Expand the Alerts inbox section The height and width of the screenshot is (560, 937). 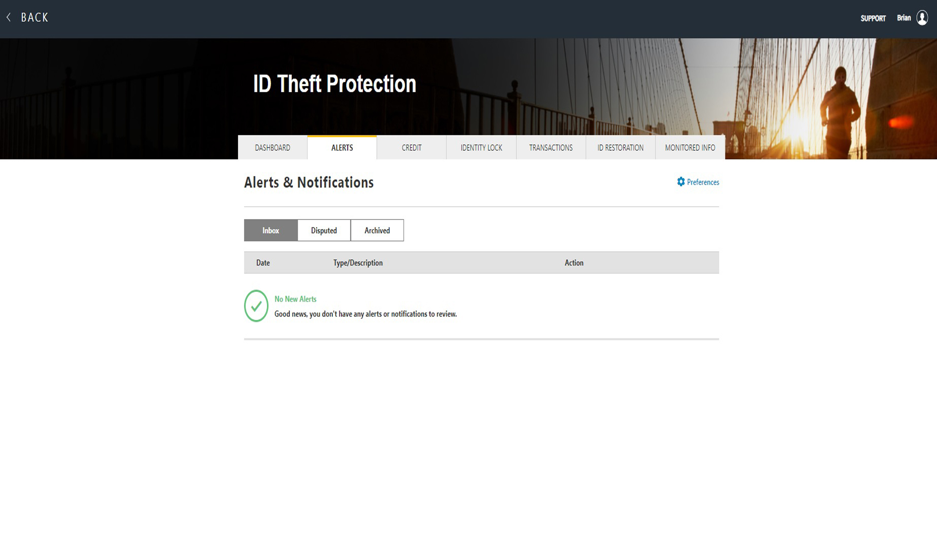pos(271,230)
